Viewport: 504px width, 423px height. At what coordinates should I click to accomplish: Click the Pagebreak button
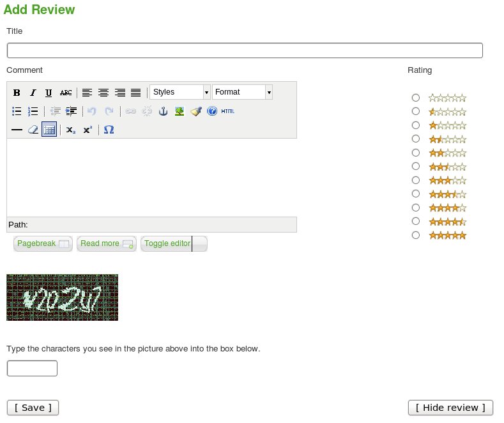point(43,244)
